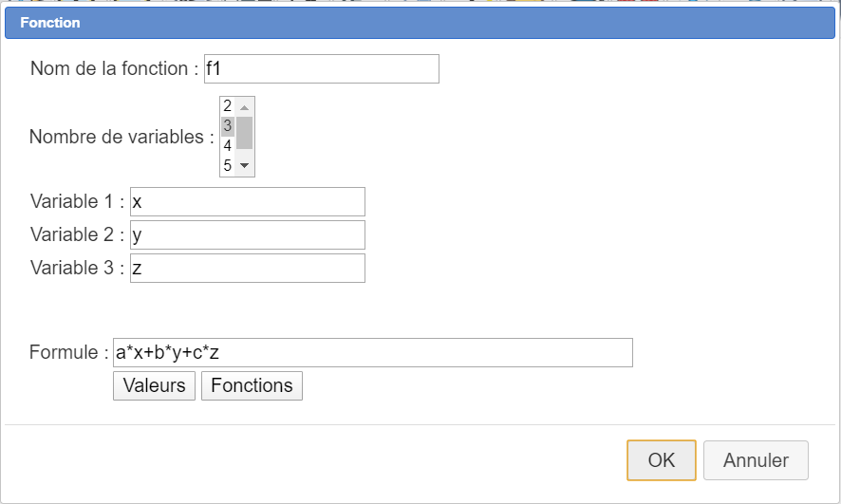
Task: Choose 4 as the number of variables
Action: point(228,146)
